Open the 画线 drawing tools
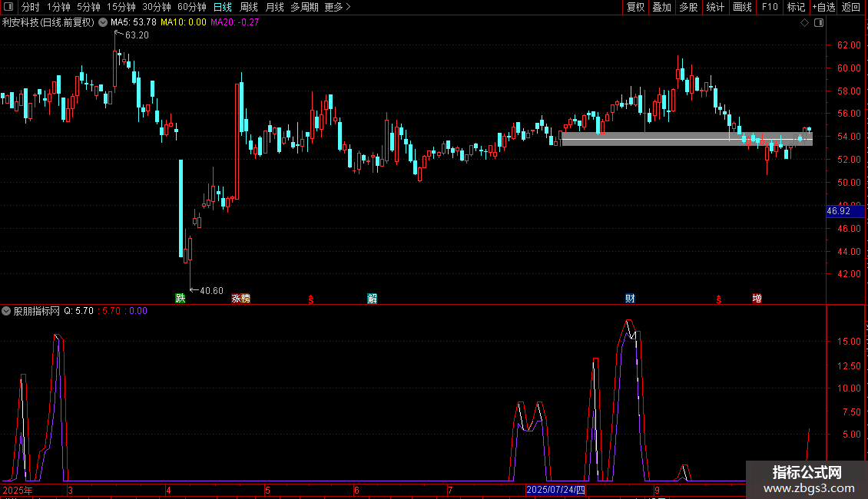 [x=742, y=7]
